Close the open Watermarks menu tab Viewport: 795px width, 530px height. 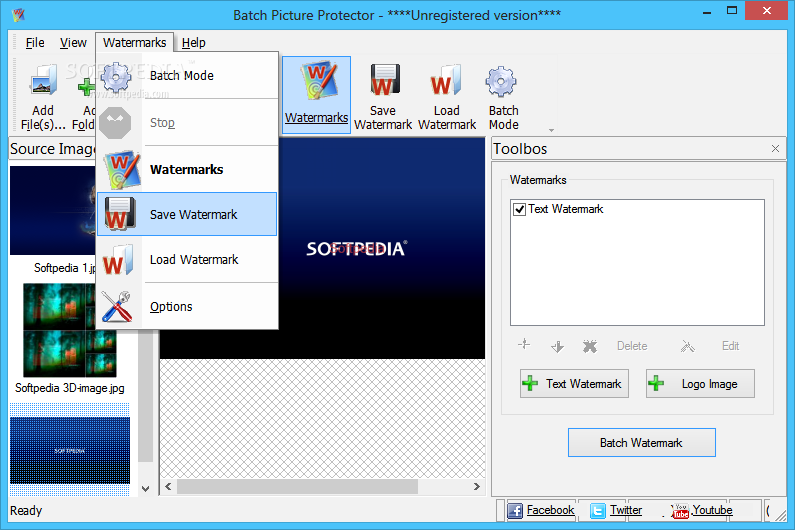coord(134,43)
